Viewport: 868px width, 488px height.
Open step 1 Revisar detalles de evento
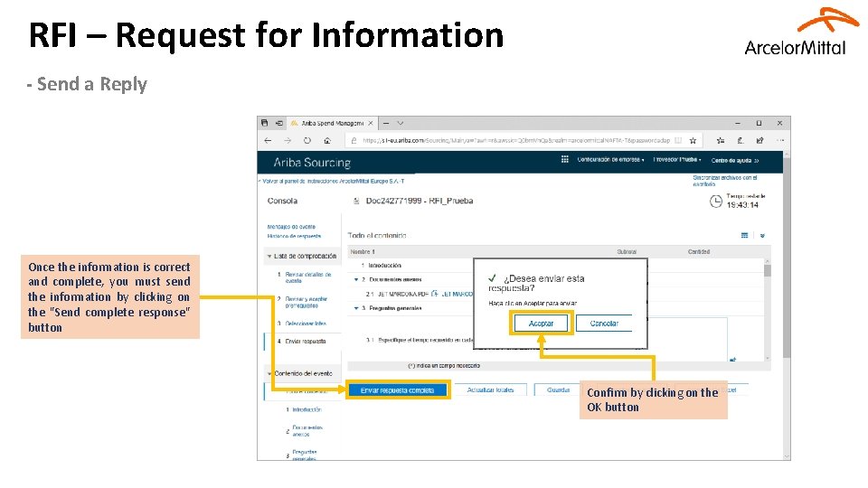point(307,277)
